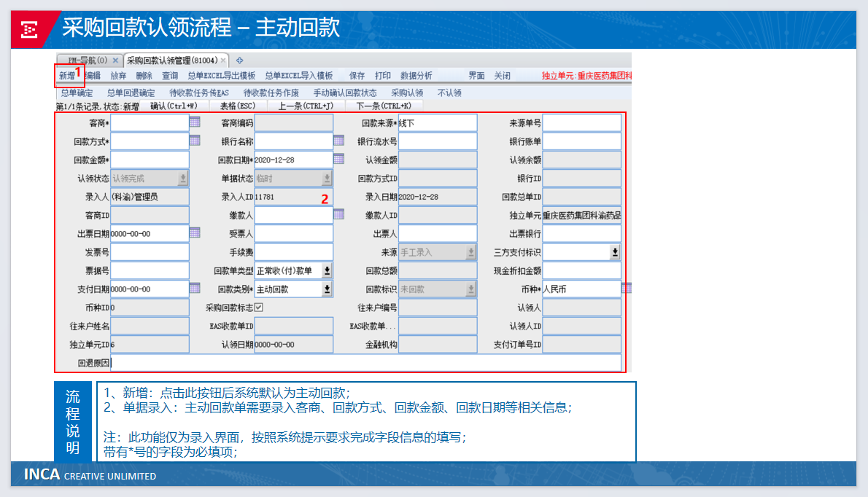Click 界面 in the toolbar
868x497 pixels.
tap(476, 76)
